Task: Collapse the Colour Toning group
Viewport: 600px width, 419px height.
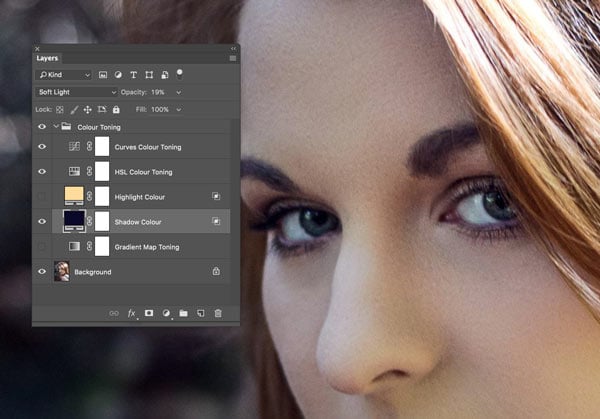Action: click(56, 127)
